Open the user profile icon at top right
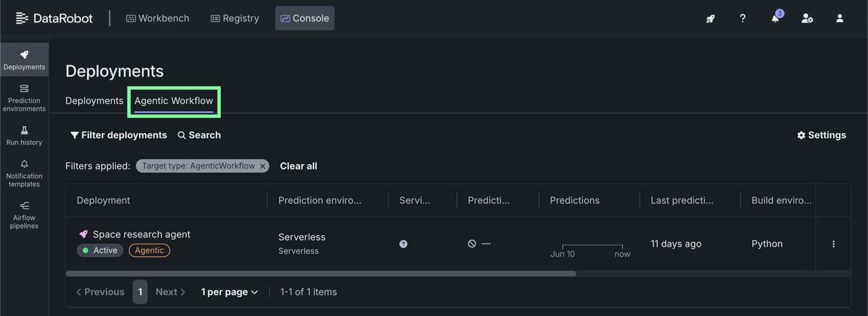The image size is (868, 316). [x=839, y=18]
